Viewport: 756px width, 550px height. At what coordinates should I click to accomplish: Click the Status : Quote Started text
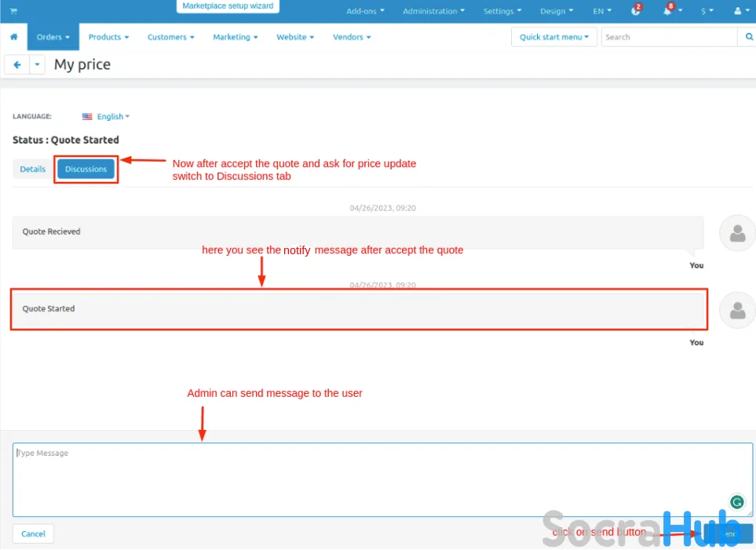[66, 140]
